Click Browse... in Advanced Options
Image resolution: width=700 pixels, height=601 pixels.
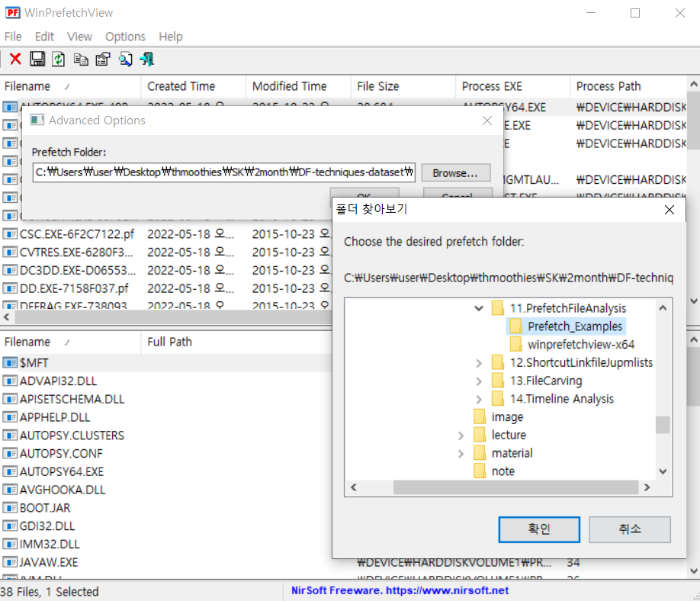[x=455, y=173]
